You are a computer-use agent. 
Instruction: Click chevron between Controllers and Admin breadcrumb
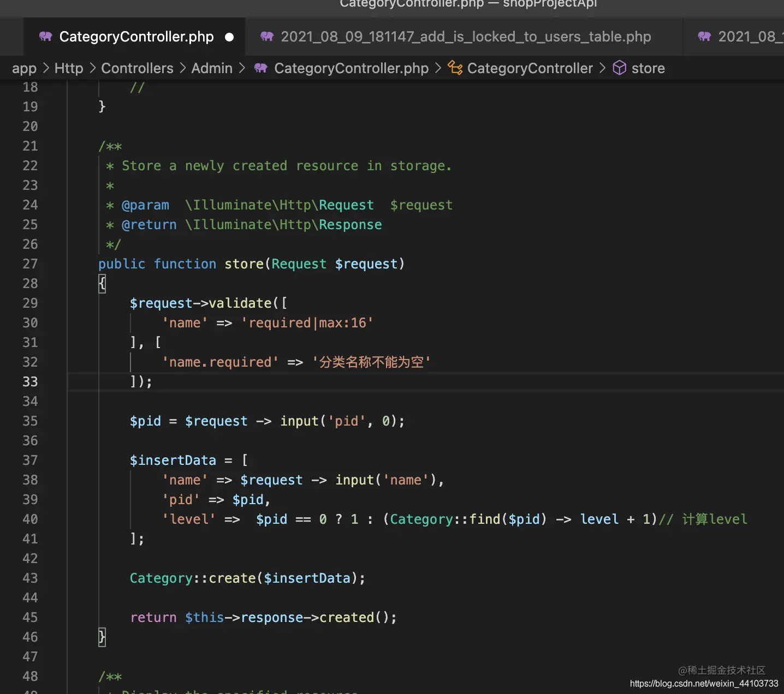pos(182,68)
